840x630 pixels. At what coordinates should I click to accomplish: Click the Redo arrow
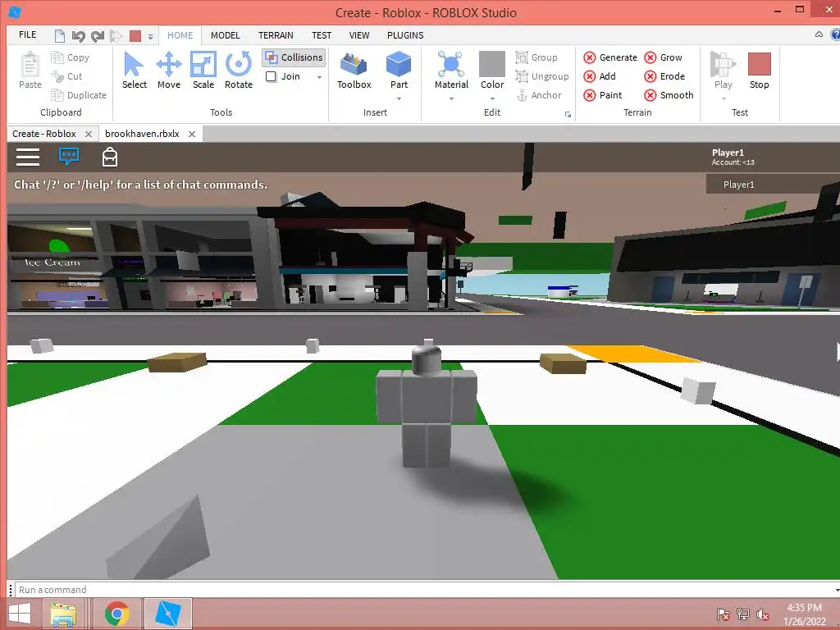coord(98,36)
